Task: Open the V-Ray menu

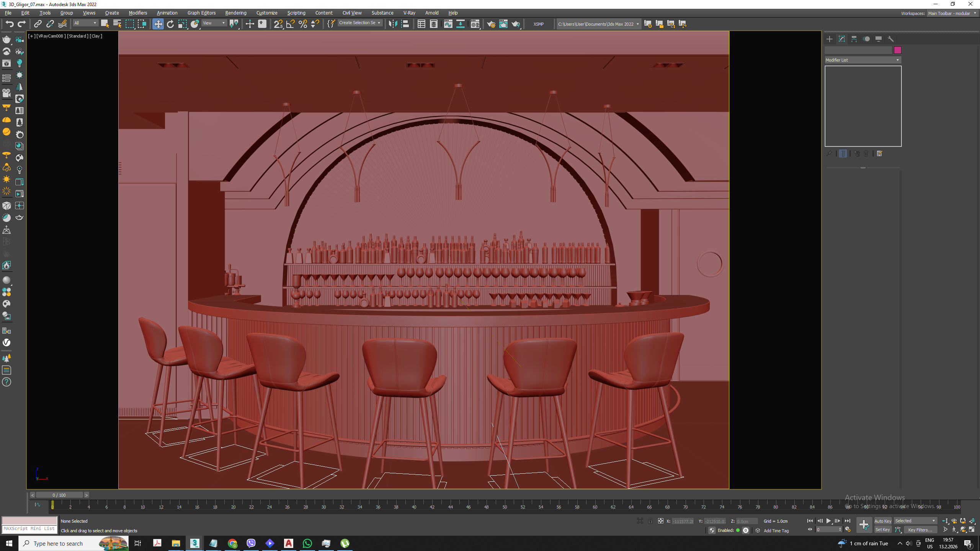Action: click(409, 13)
